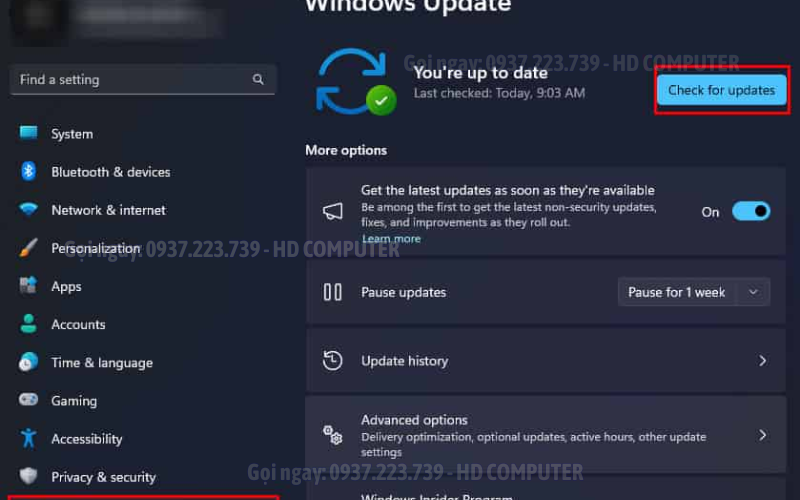Click Pause for 1 week button
The image size is (800, 500).
[x=677, y=292]
